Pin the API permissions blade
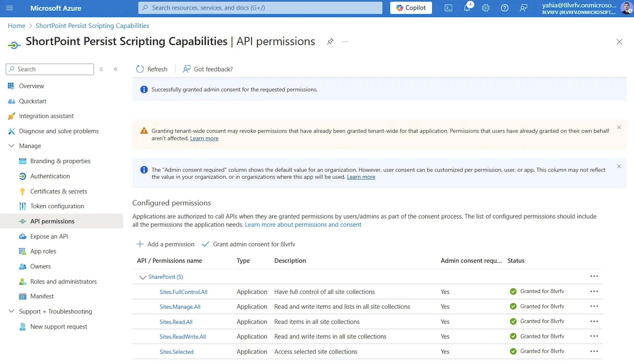 tap(330, 41)
